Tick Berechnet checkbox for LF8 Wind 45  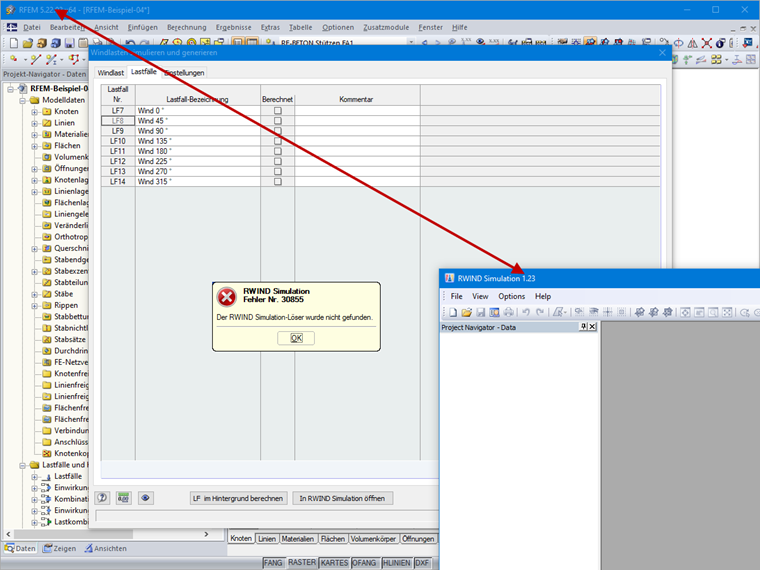pyautogui.click(x=278, y=121)
